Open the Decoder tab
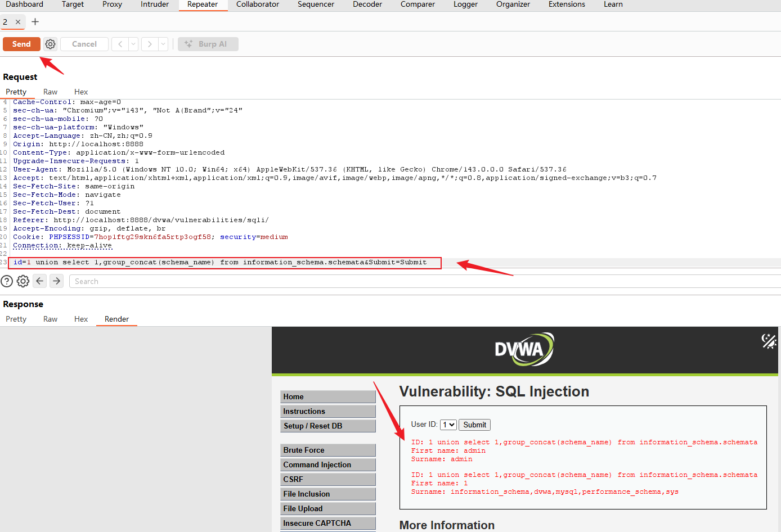Screen dimensions: 781x532 [x=367, y=4]
